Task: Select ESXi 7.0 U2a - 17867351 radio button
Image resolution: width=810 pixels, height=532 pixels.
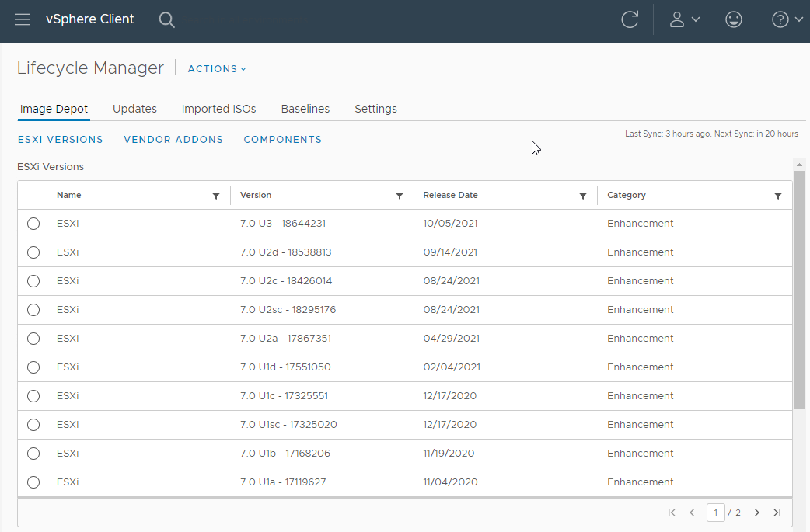Action: (33, 339)
